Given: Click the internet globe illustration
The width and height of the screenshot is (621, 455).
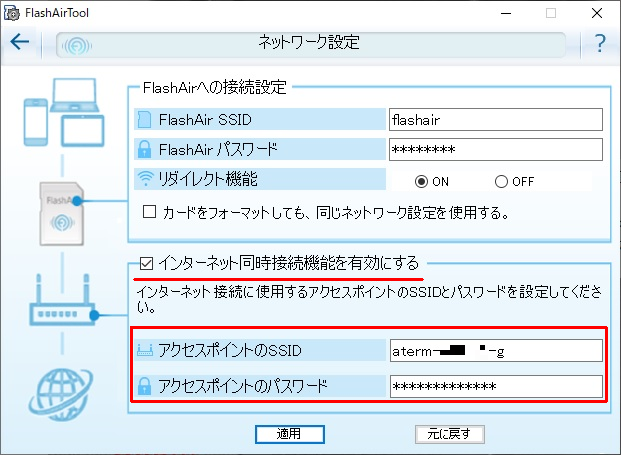Looking at the screenshot, I should [61, 394].
